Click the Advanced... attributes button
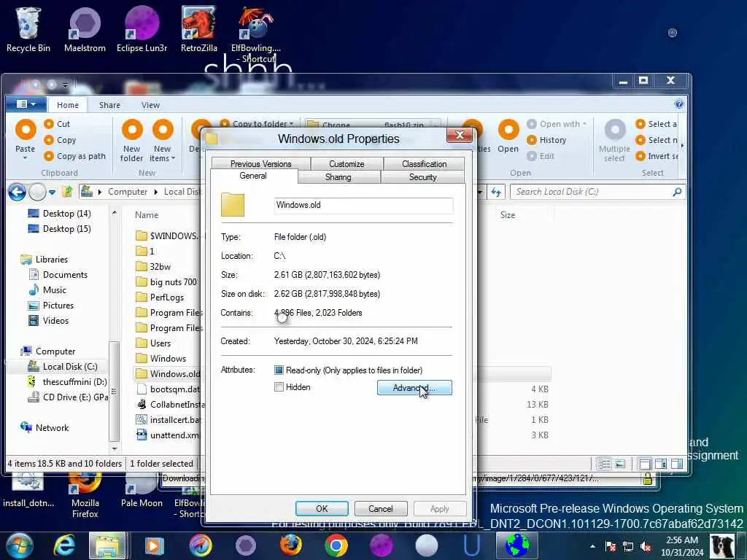747x560 pixels. (x=414, y=388)
